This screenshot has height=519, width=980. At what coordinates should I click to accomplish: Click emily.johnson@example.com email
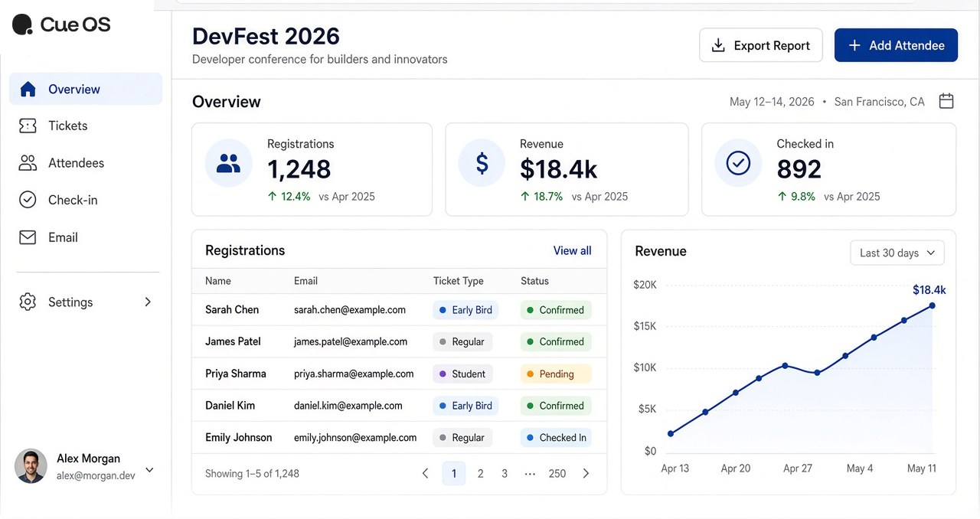355,438
